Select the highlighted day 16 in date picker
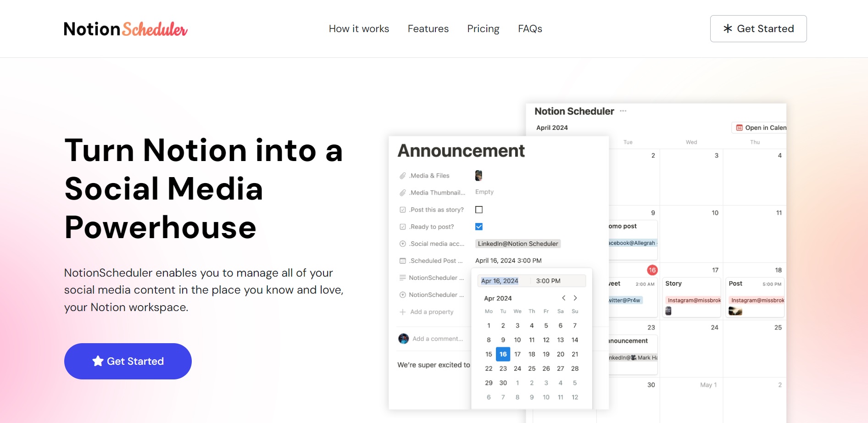Screen dimensions: 868x423 click(503, 354)
